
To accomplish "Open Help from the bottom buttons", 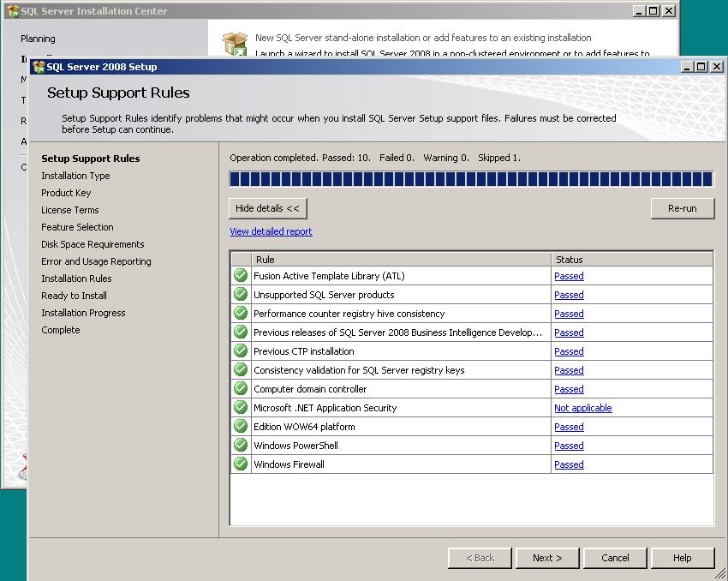I will coord(683,558).
